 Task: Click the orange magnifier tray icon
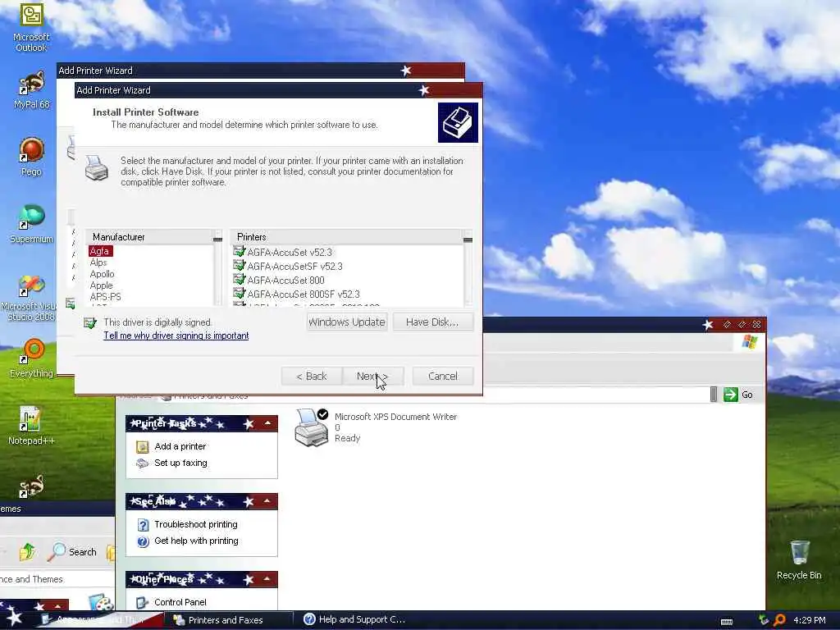point(779,620)
